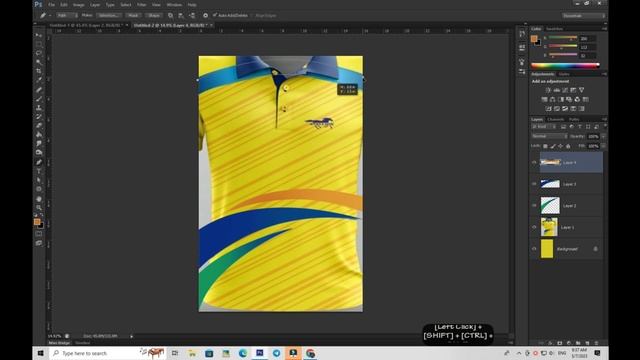Select the Zoom tool
Image resolution: width=640 pixels, height=360 pixels.
point(39,208)
